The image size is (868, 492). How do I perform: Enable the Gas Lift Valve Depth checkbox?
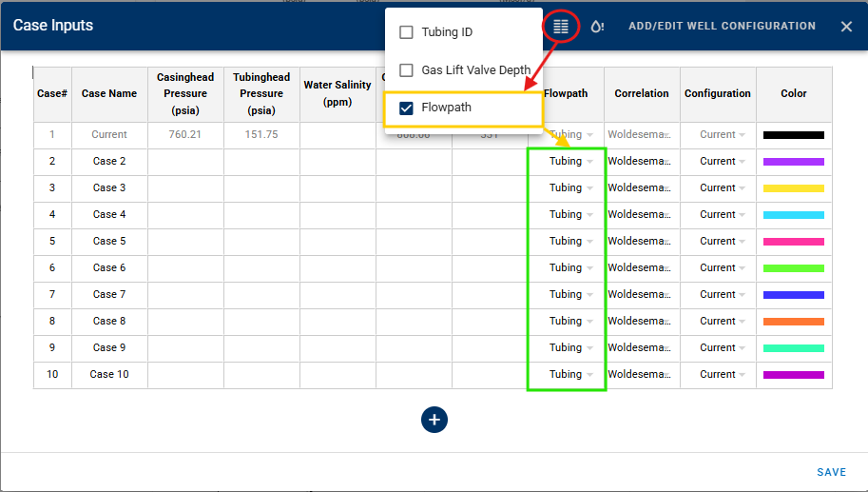[x=406, y=70]
